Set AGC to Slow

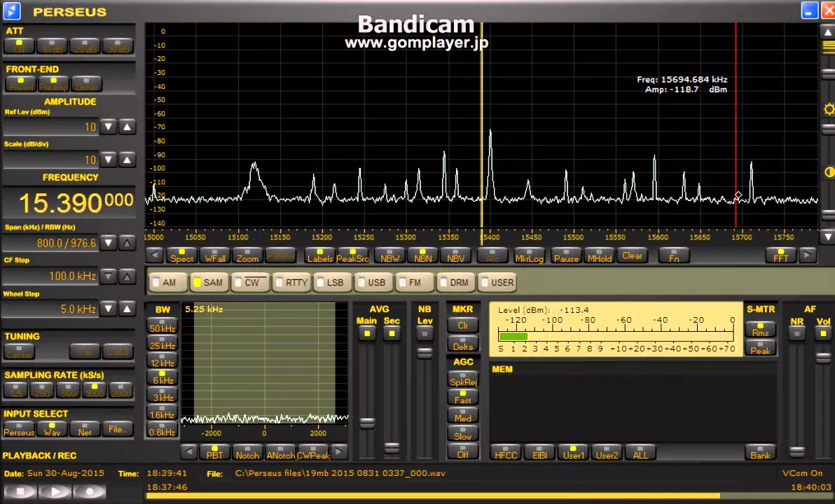463,434
